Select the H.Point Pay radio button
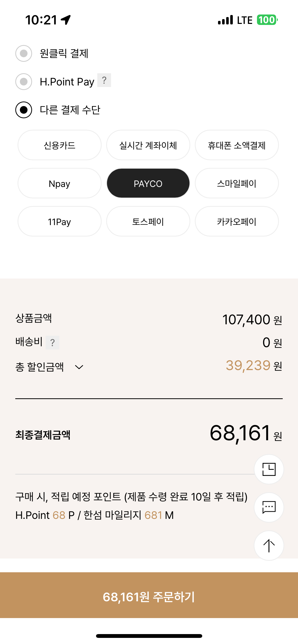The width and height of the screenshot is (298, 644). (x=24, y=82)
